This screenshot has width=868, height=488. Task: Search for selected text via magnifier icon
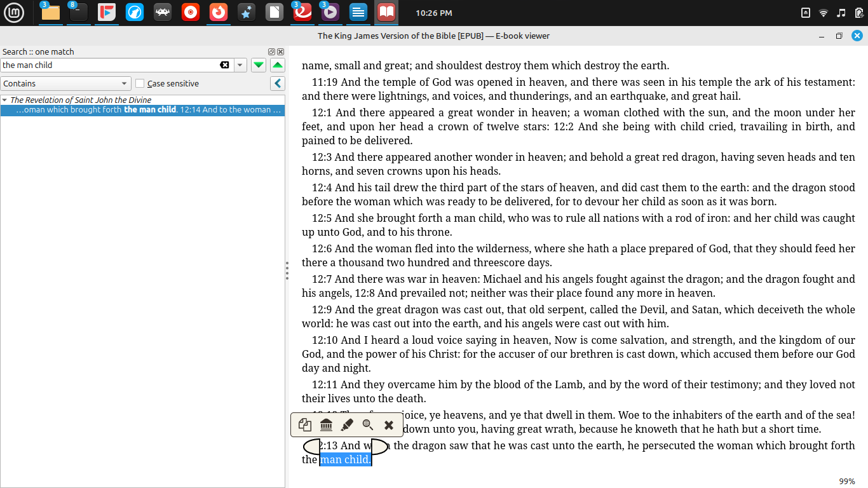pyautogui.click(x=368, y=425)
